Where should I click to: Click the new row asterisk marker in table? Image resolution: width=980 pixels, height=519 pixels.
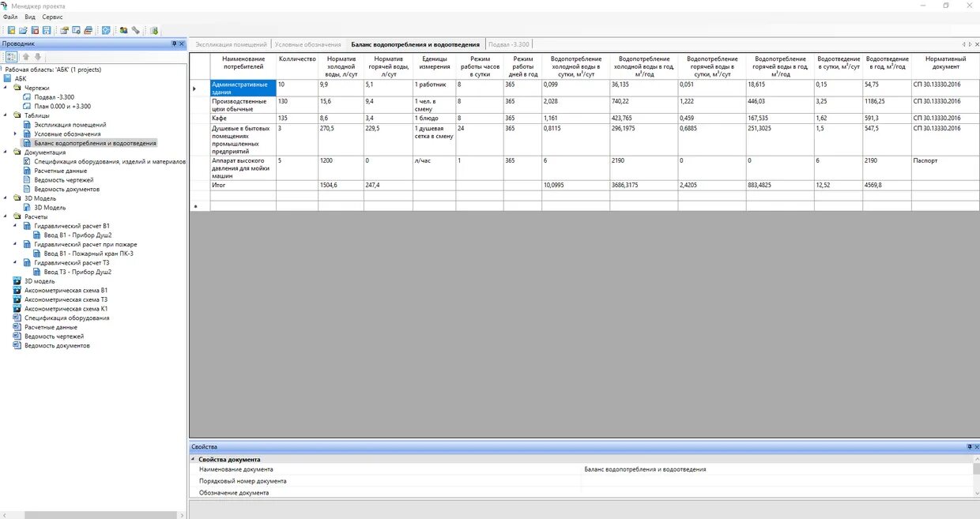pos(195,206)
